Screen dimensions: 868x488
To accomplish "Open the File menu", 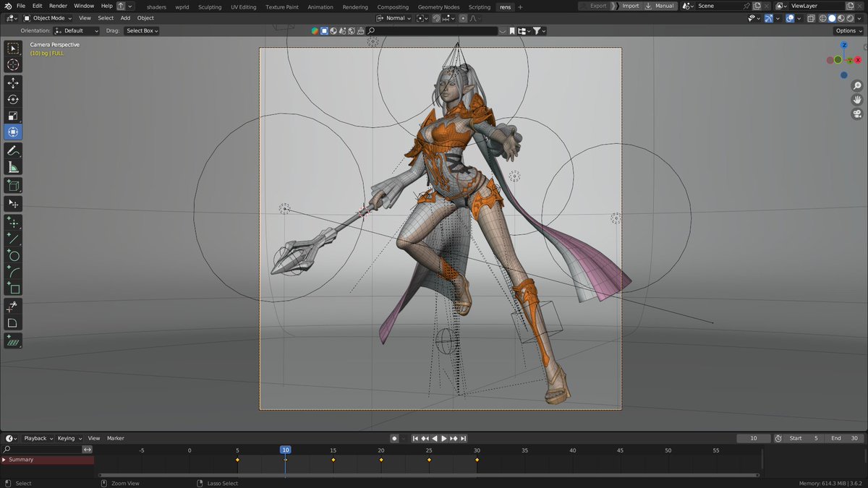I will pyautogui.click(x=21, y=6).
